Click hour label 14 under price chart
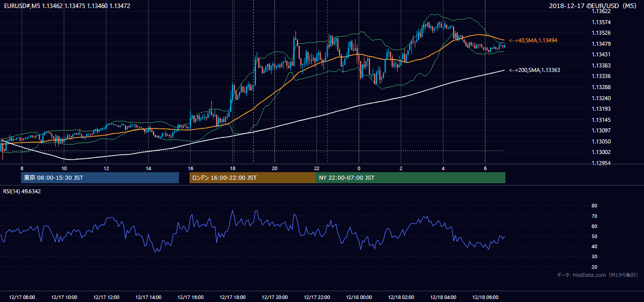The height and width of the screenshot is (302, 644). pos(148,168)
